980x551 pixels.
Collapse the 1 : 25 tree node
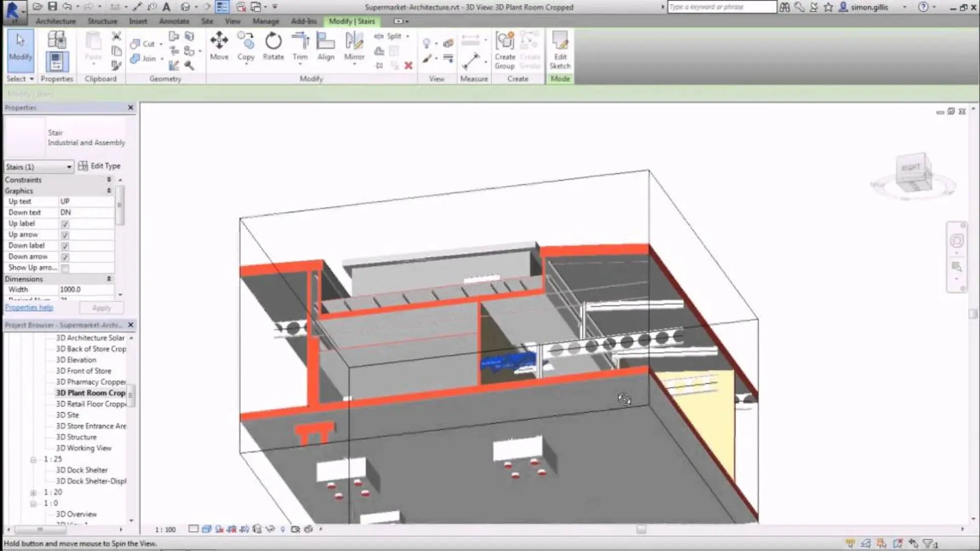[x=33, y=460]
